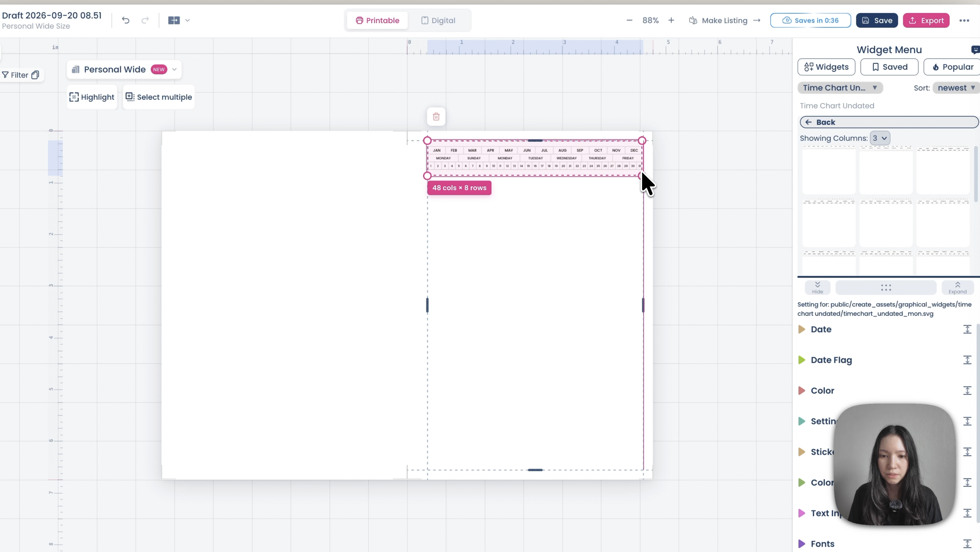Click the Hide panel button
The width and height of the screenshot is (980, 552).
pos(817,288)
